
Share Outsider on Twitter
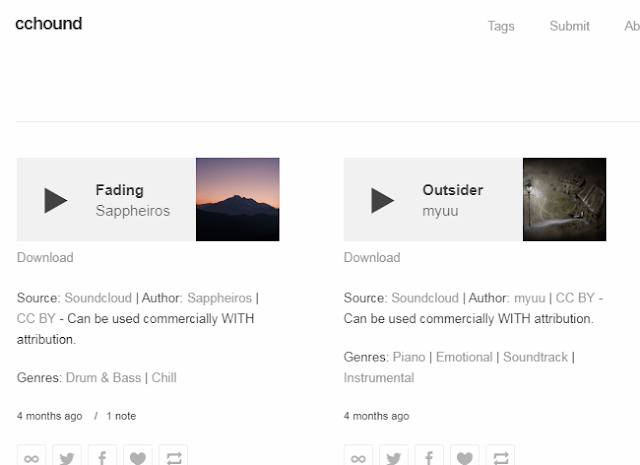(x=394, y=456)
